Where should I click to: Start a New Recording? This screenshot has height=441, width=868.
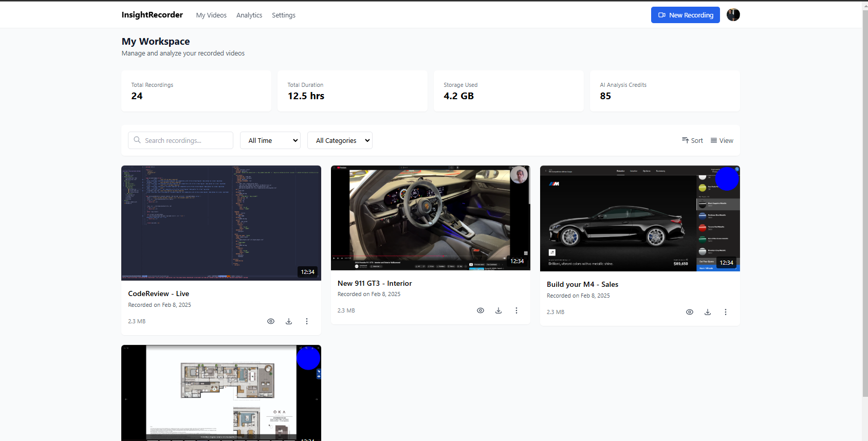point(686,15)
